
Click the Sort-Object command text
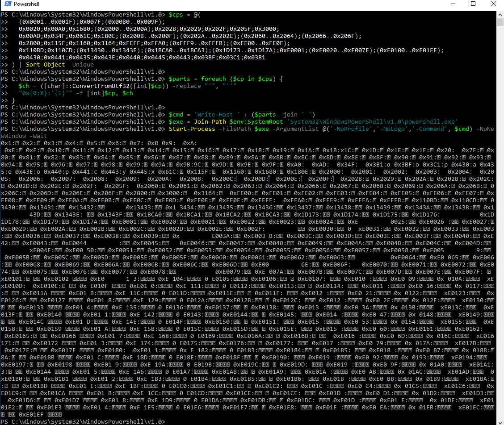point(44,65)
